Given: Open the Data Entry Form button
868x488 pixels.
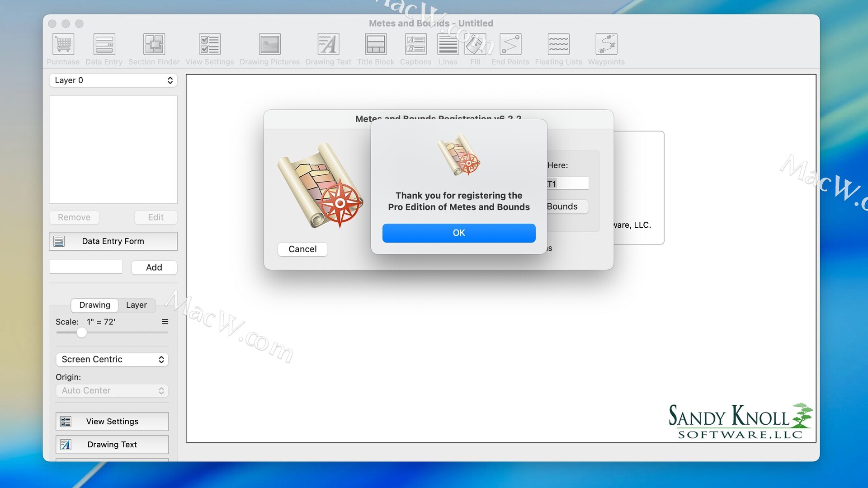Looking at the screenshot, I should point(113,241).
